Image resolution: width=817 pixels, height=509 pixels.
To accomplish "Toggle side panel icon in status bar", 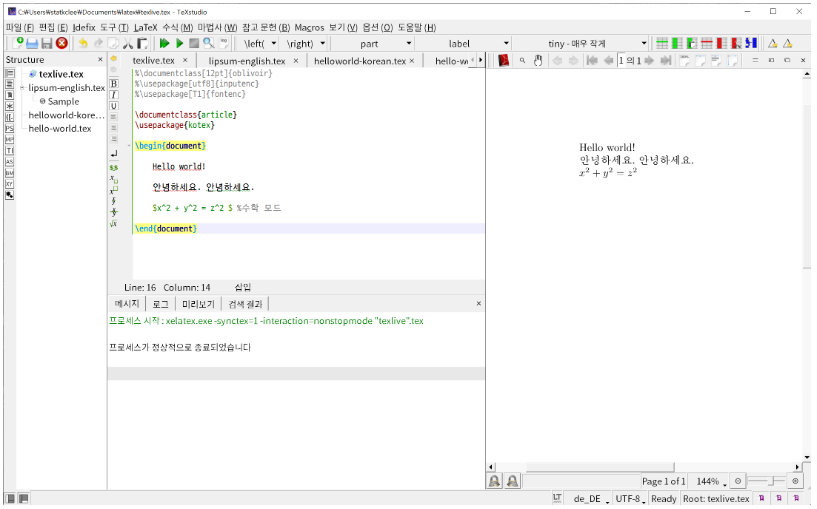I will coord(10,499).
